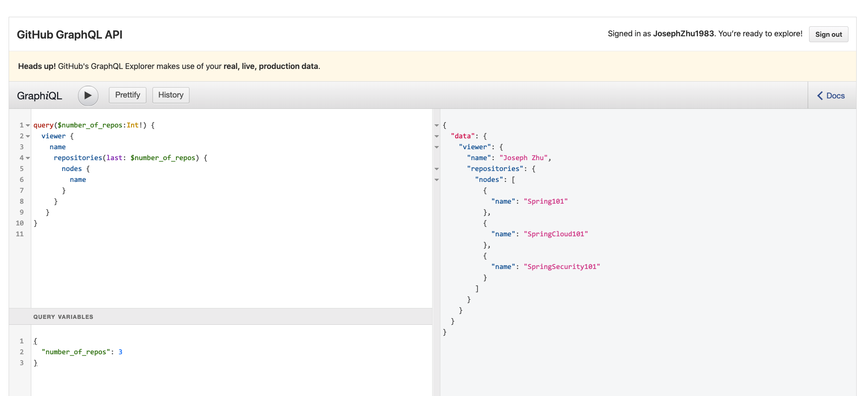Click line number 10 in the query editor
The image size is (868, 396).
pos(20,223)
